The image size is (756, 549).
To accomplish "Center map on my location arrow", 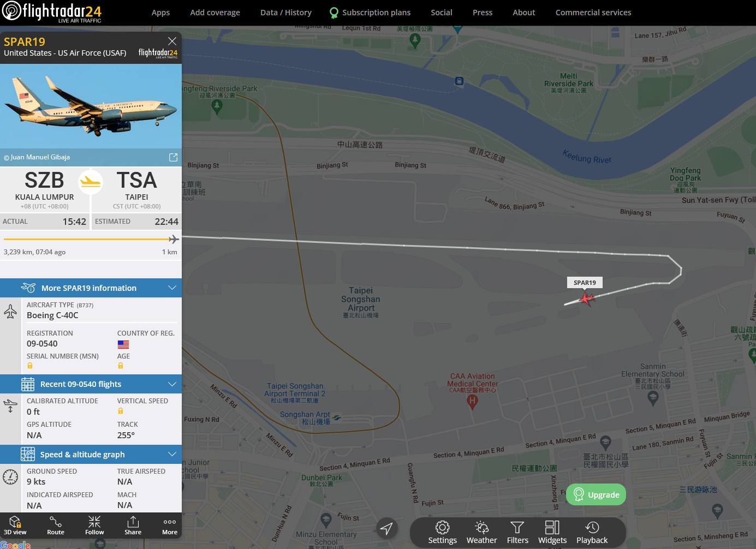I will [x=386, y=528].
